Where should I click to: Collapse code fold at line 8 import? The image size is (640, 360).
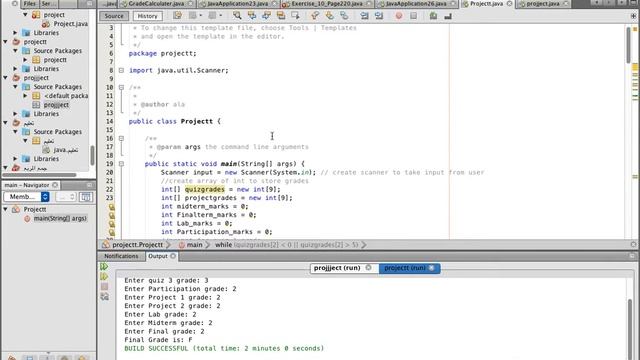(121, 70)
